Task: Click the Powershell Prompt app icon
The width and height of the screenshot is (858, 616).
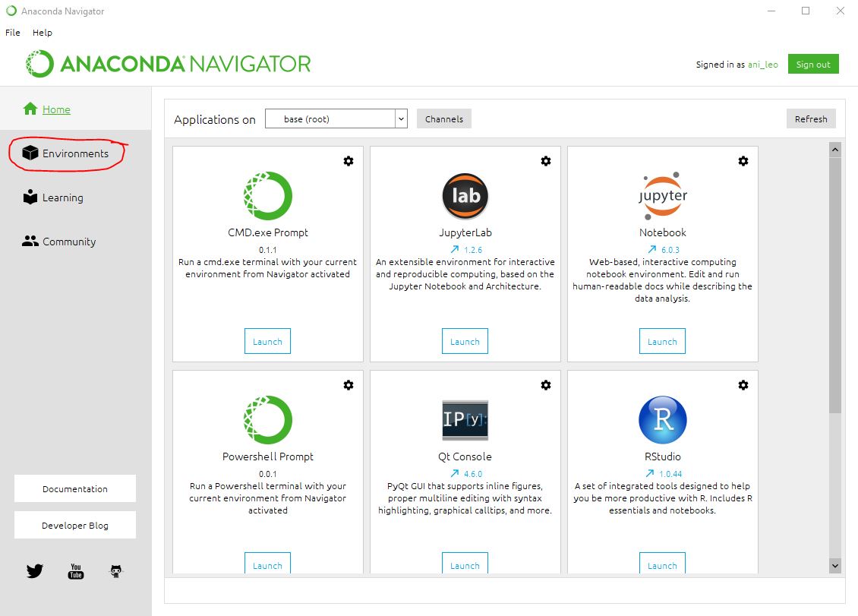Action: (267, 419)
